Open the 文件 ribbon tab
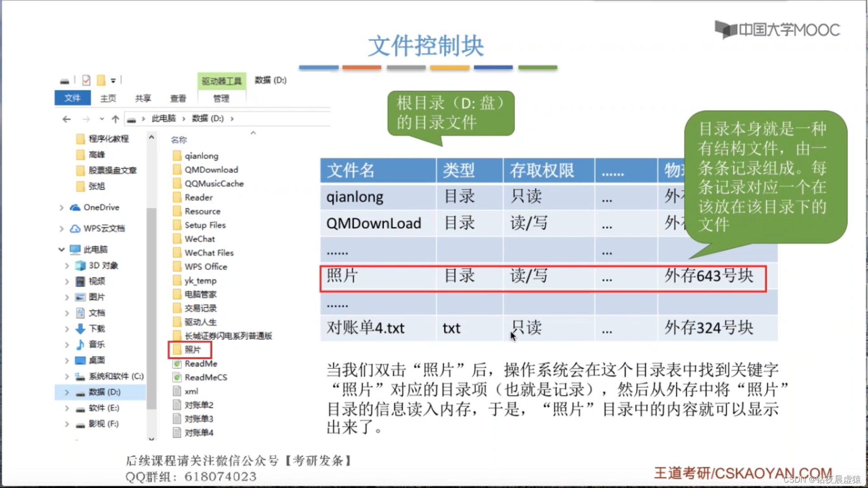The width and height of the screenshot is (868, 488). pyautogui.click(x=72, y=98)
